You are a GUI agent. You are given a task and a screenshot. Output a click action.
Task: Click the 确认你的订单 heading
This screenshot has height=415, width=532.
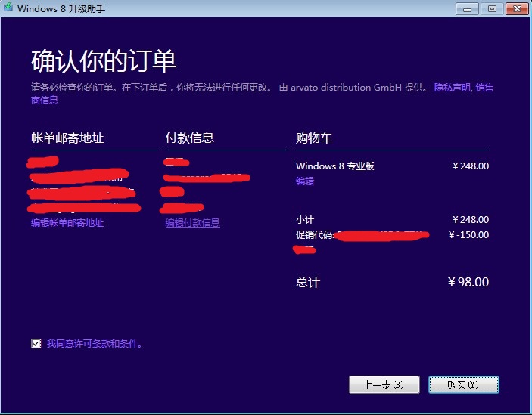click(104, 60)
